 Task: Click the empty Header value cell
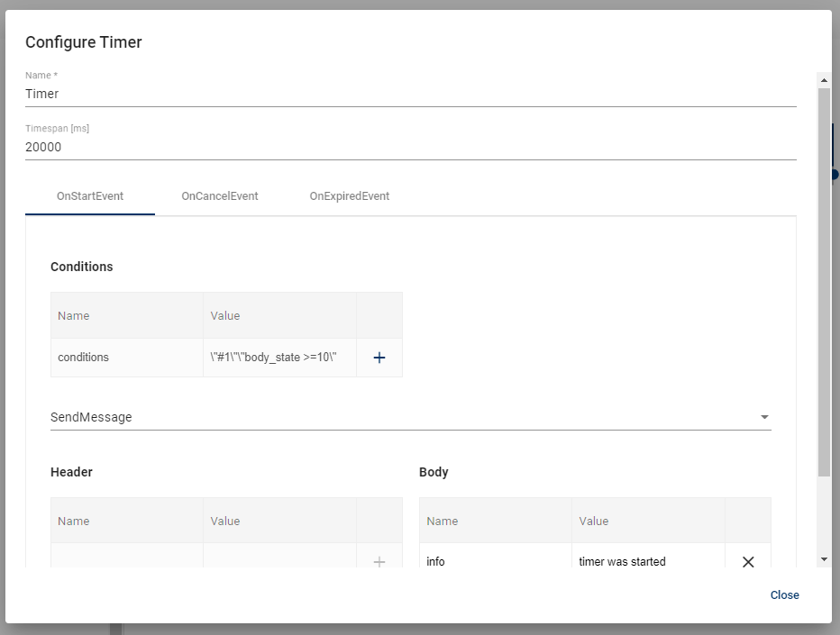tap(279, 559)
